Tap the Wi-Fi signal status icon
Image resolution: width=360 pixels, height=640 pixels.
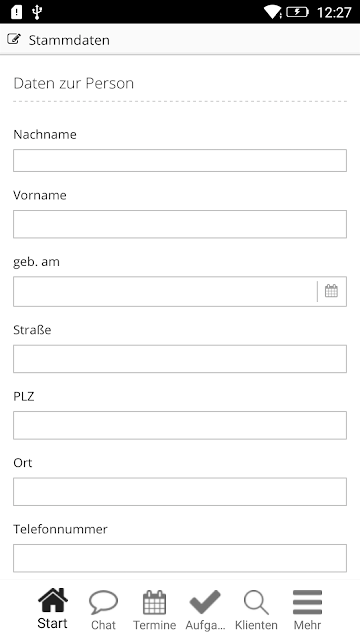tap(272, 12)
